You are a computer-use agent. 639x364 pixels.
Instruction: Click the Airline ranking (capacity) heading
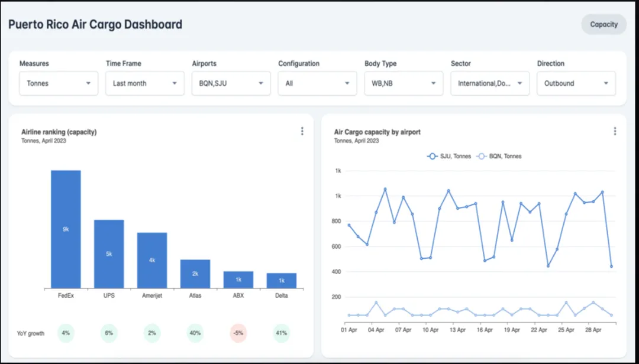[x=59, y=132]
